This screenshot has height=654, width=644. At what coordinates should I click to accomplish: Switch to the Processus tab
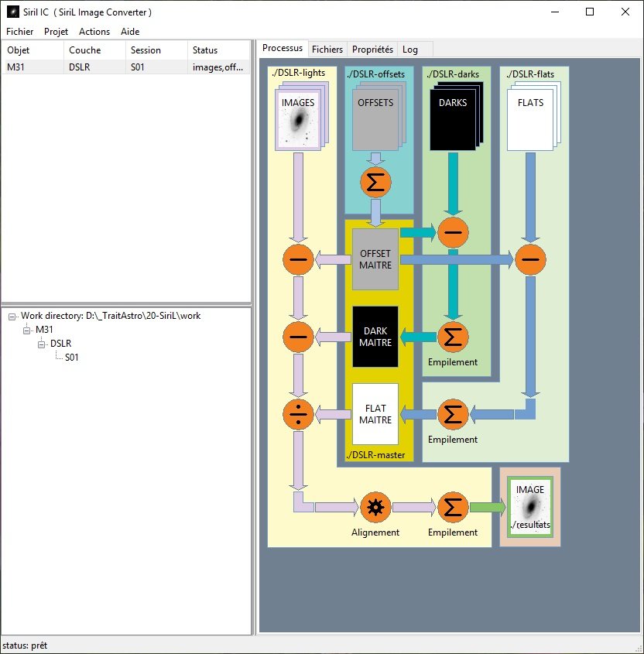point(283,49)
